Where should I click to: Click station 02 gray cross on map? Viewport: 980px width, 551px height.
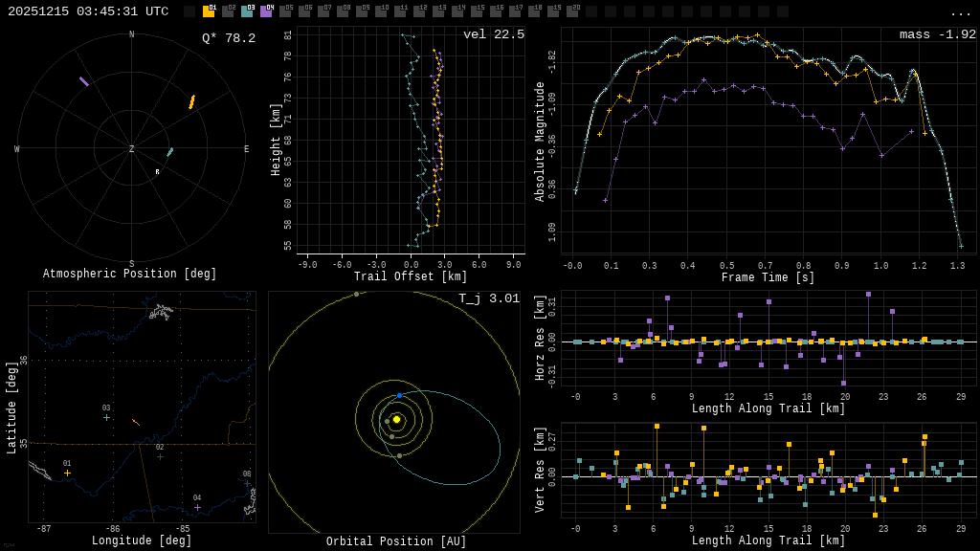click(160, 456)
